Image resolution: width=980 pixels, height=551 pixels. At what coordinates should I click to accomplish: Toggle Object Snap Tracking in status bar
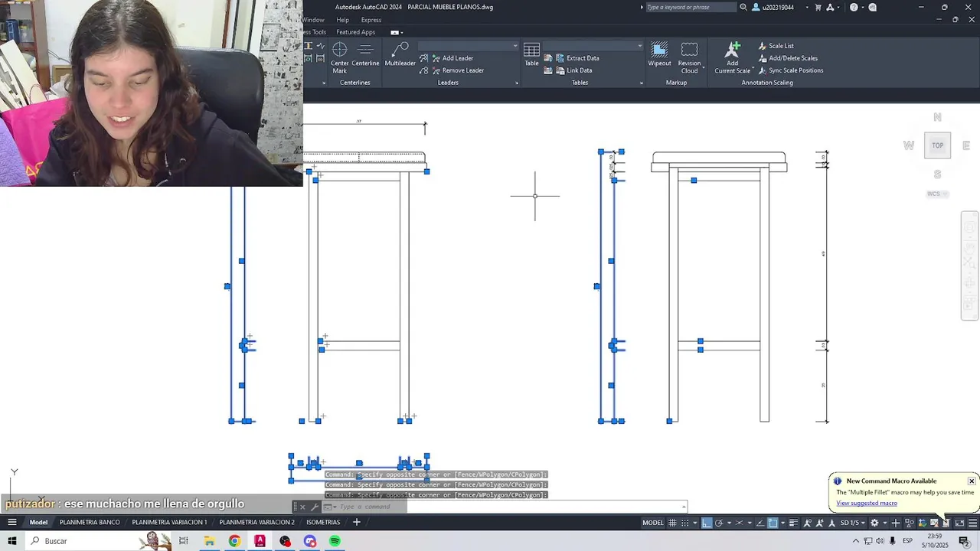pos(760,523)
